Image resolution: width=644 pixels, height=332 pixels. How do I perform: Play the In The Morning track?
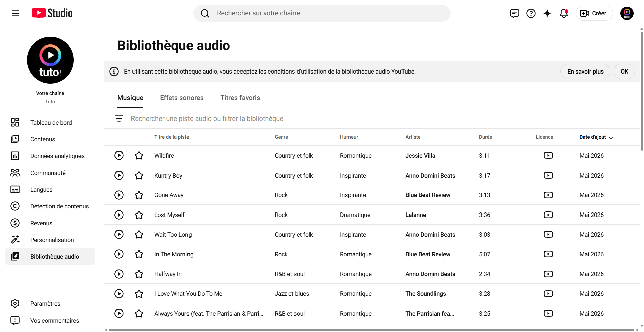click(x=119, y=254)
